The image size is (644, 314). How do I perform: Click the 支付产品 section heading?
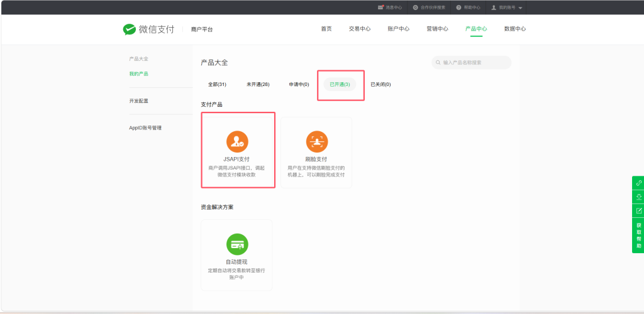(211, 105)
